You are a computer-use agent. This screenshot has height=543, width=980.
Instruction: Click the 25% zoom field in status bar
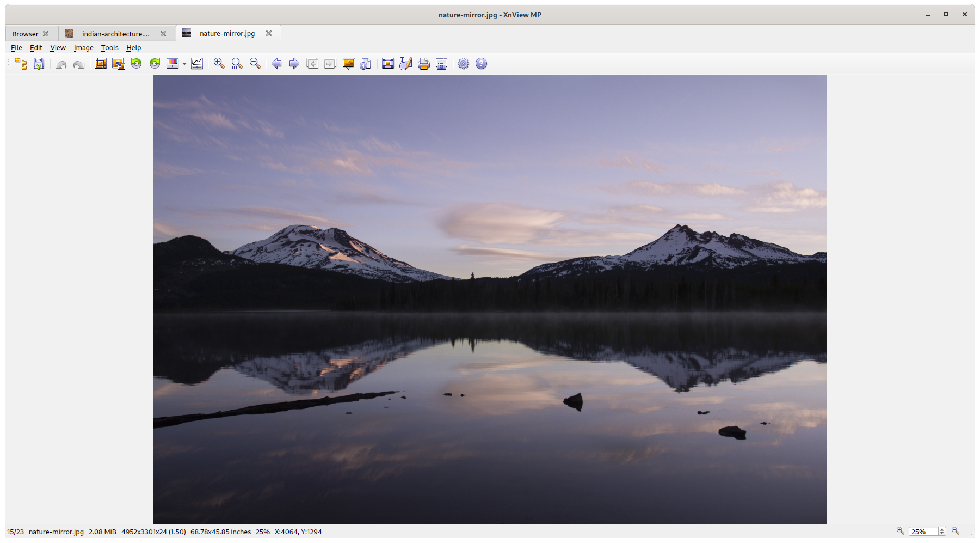point(923,532)
